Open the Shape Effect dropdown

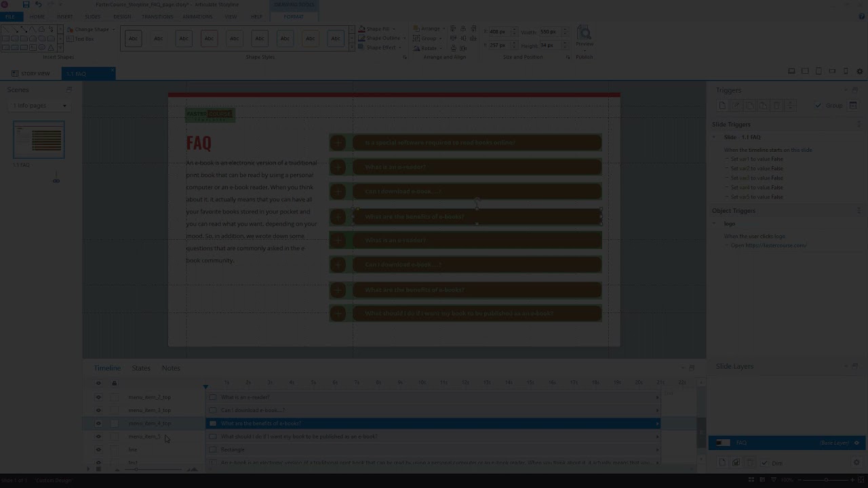pos(380,47)
